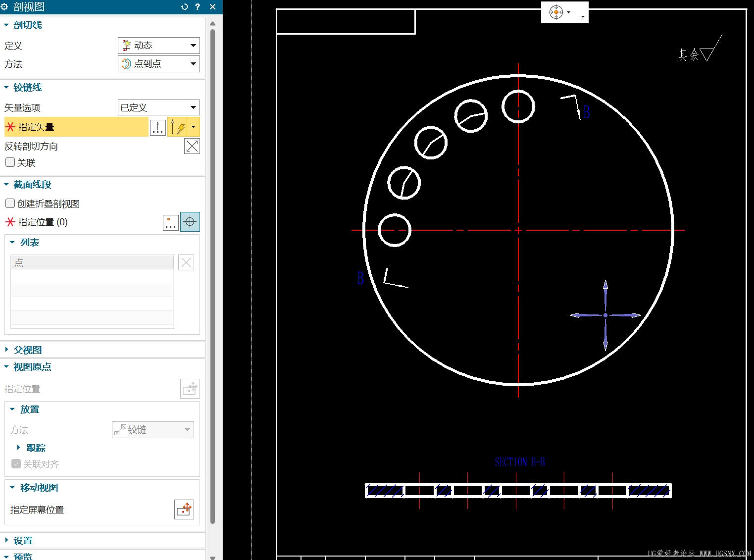The image size is (754, 560).
Task: Open the vector dialog icon next to 指定矢量
Action: point(158,127)
